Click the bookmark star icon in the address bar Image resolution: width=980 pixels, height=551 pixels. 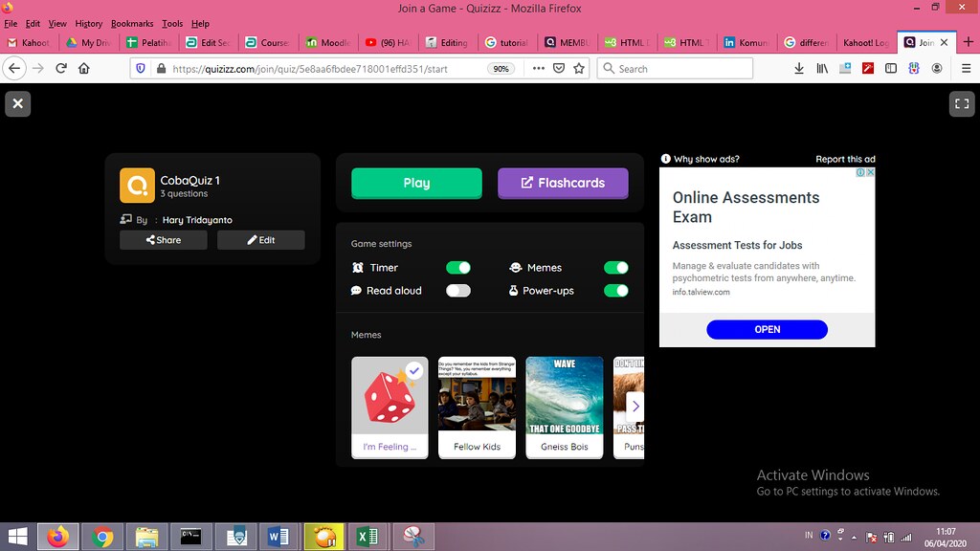coord(579,68)
